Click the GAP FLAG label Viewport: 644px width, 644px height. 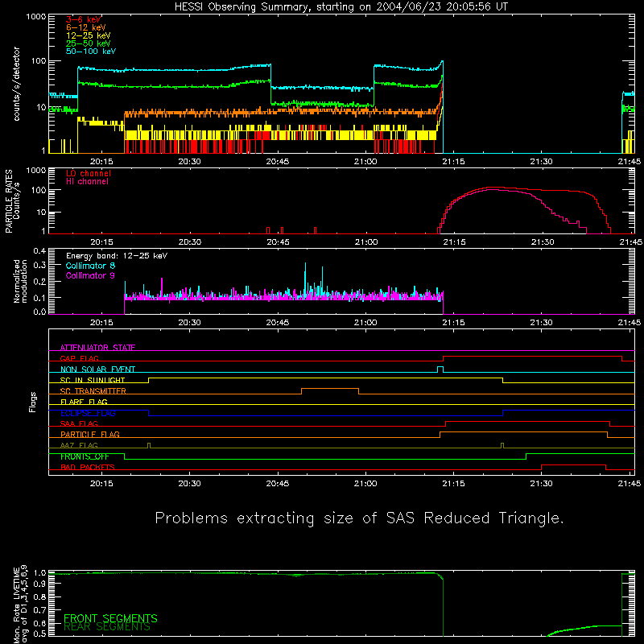[x=79, y=358]
